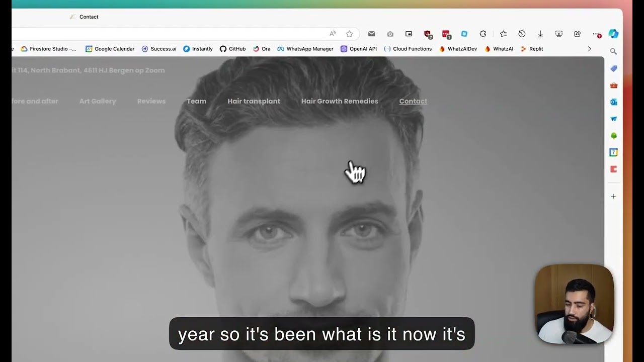
Task: Expand the bookmarks overflow chevron
Action: 589,49
